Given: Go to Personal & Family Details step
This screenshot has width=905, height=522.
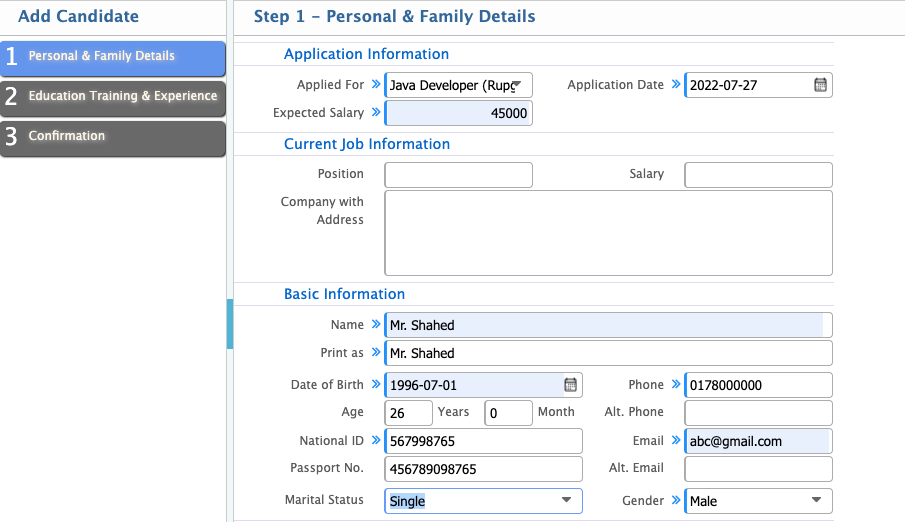Looking at the screenshot, I should click(113, 57).
